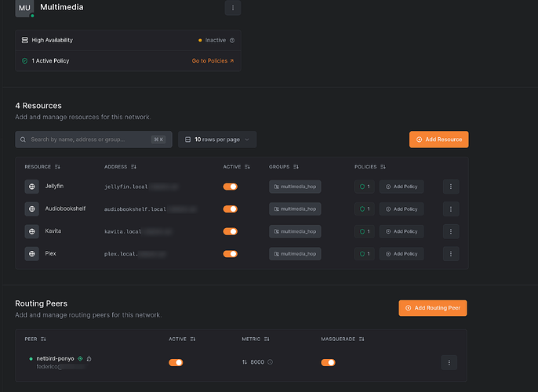Image resolution: width=538 pixels, height=392 pixels.
Task: Open the Multimedia network three-dot menu
Action: (x=232, y=8)
